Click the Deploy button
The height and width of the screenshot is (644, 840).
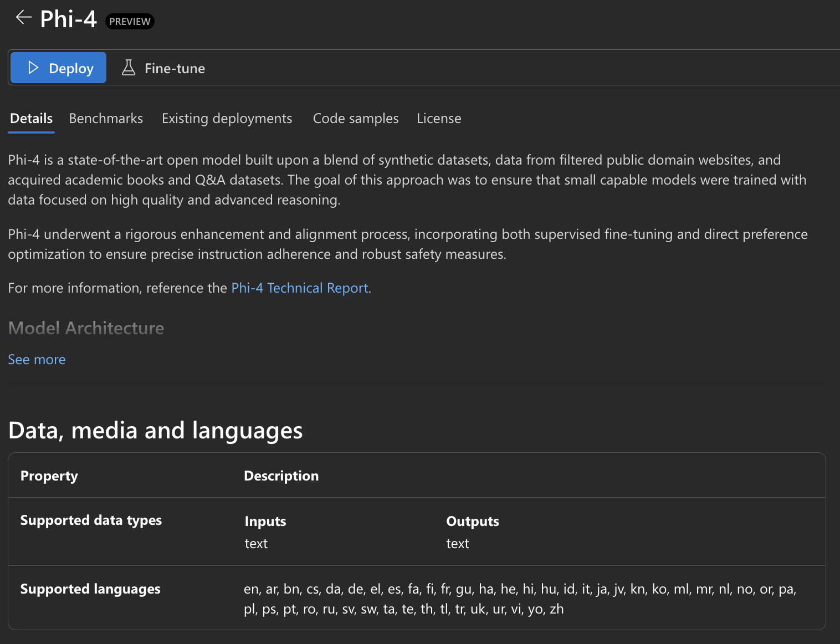(x=58, y=68)
